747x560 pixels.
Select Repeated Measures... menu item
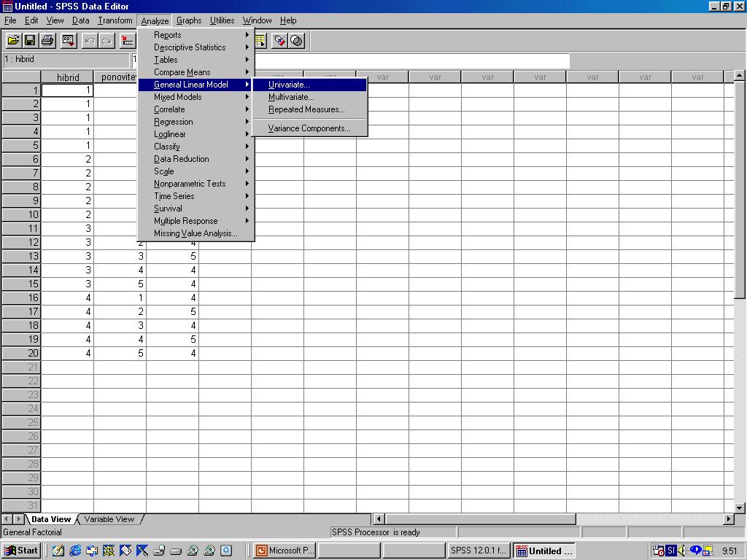click(309, 109)
